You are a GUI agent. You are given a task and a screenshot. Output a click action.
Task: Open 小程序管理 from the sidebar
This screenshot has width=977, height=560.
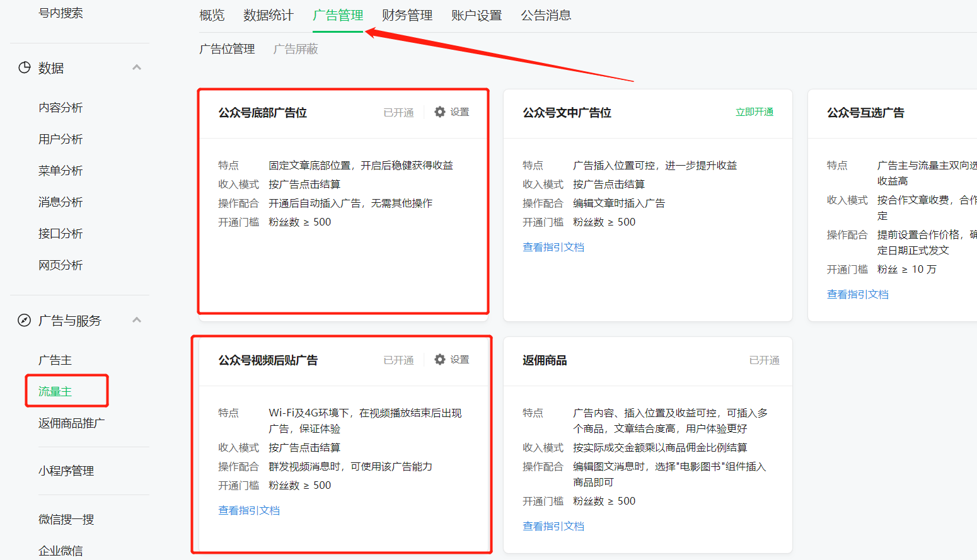tap(66, 471)
